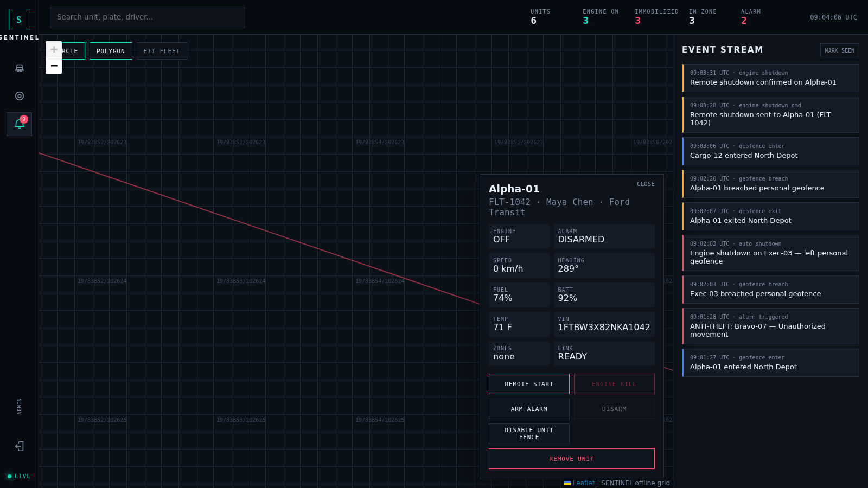Select 'Exec-03 breached personal geofence' event
This screenshot has width=868, height=488.
[x=770, y=290]
